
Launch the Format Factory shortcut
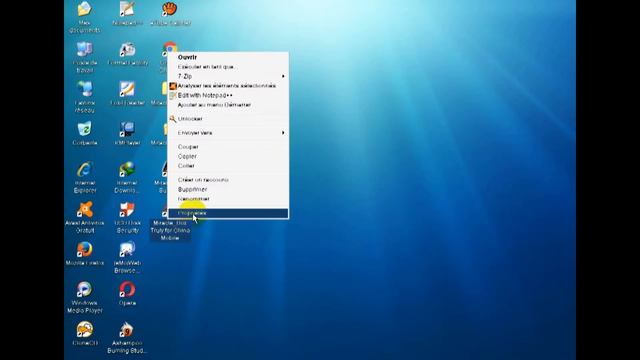click(x=127, y=49)
